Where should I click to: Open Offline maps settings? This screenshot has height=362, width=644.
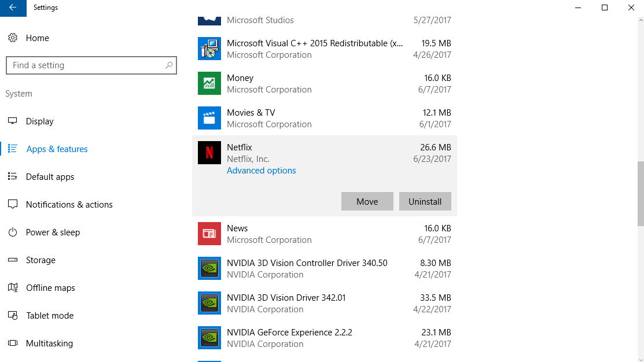point(50,288)
